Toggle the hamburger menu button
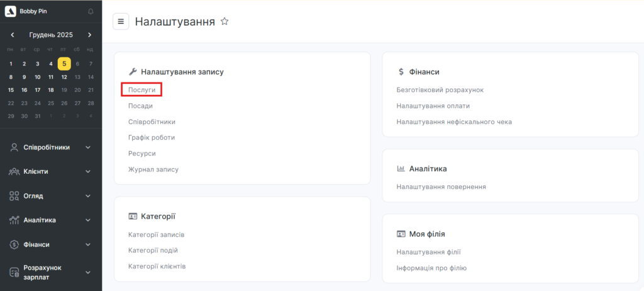This screenshot has width=644, height=291. [121, 21]
